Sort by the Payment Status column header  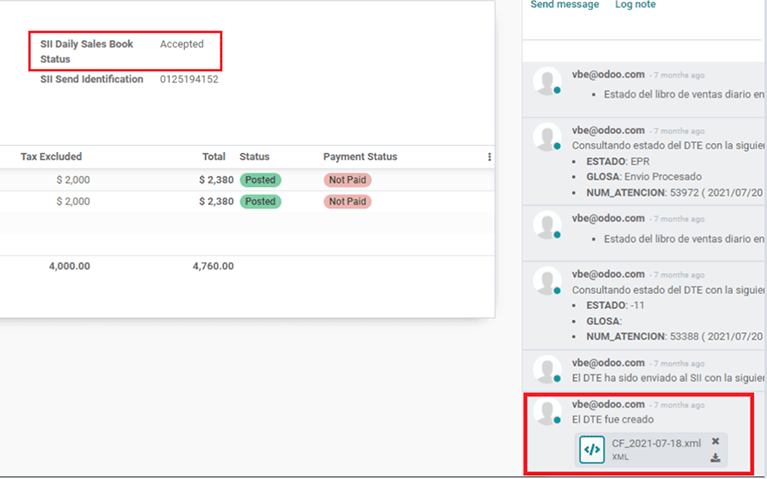coord(360,157)
